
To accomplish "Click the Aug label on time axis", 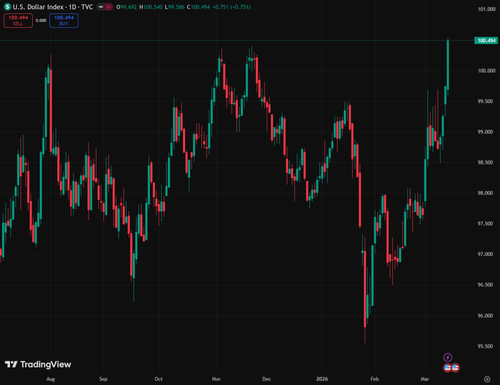I will pyautogui.click(x=51, y=379).
